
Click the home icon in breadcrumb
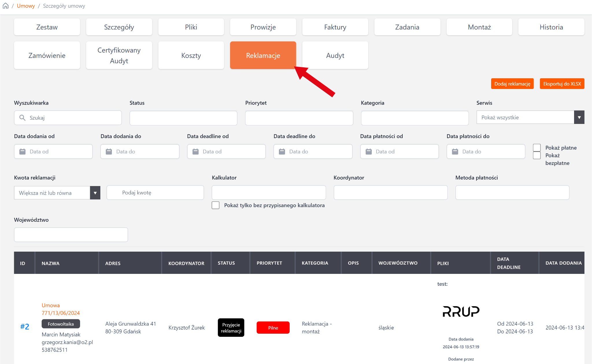click(x=5, y=6)
